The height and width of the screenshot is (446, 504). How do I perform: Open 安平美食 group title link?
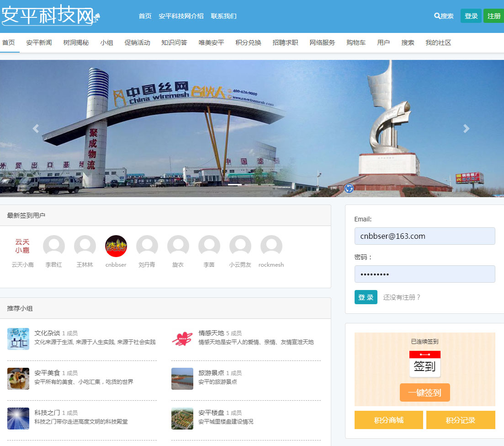(47, 373)
